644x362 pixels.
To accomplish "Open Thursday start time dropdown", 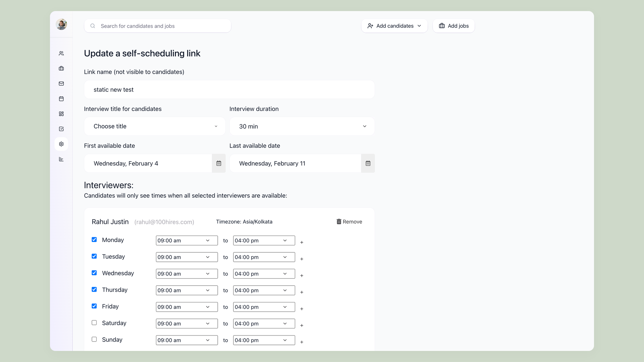I will tap(187, 290).
